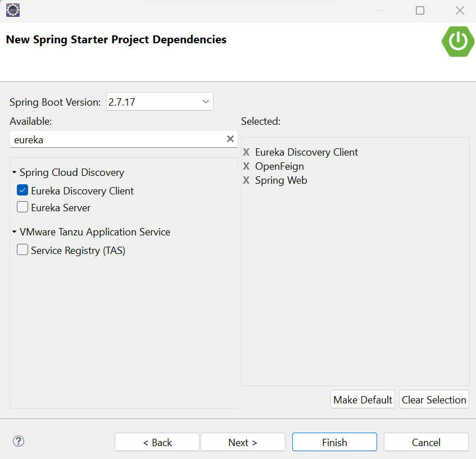Select the OpenFeign entry text
Viewport: 476px width, 459px height.
pos(279,166)
